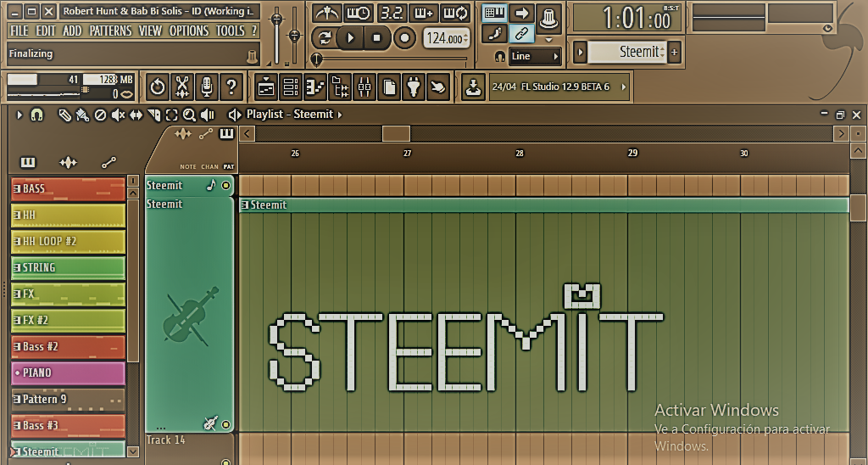Open the ? help menu
The height and width of the screenshot is (465, 868).
tap(254, 31)
